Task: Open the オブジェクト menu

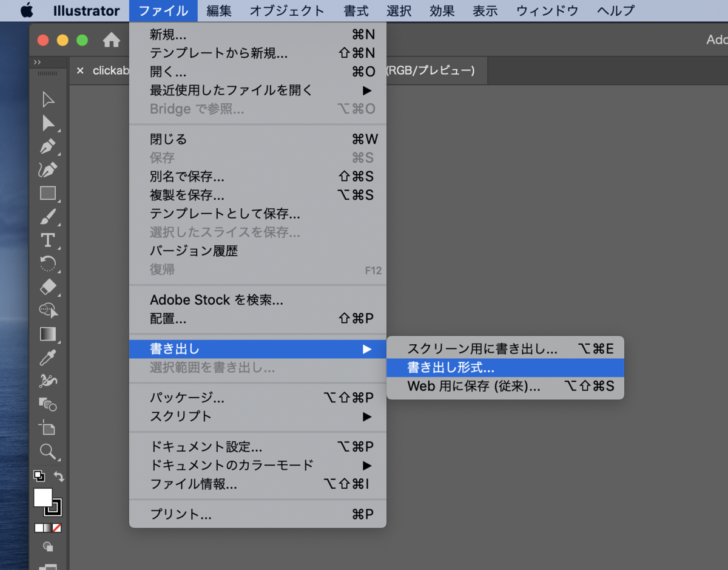Action: pos(287,10)
